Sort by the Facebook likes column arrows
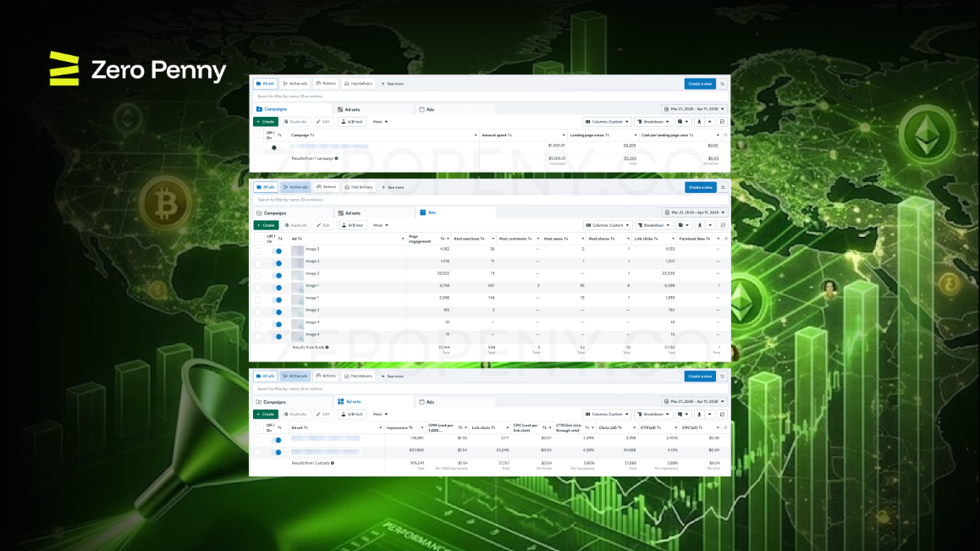 [708, 239]
